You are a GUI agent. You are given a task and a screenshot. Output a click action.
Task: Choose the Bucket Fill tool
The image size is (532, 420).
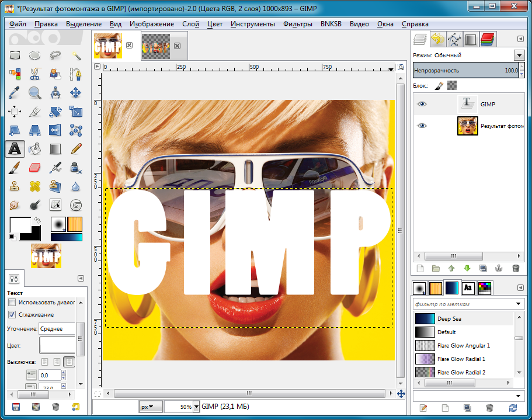pyautogui.click(x=34, y=148)
